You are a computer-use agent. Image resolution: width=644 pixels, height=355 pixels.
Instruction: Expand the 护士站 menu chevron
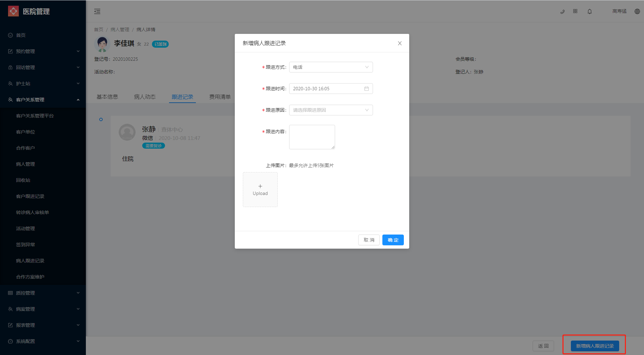coord(78,84)
